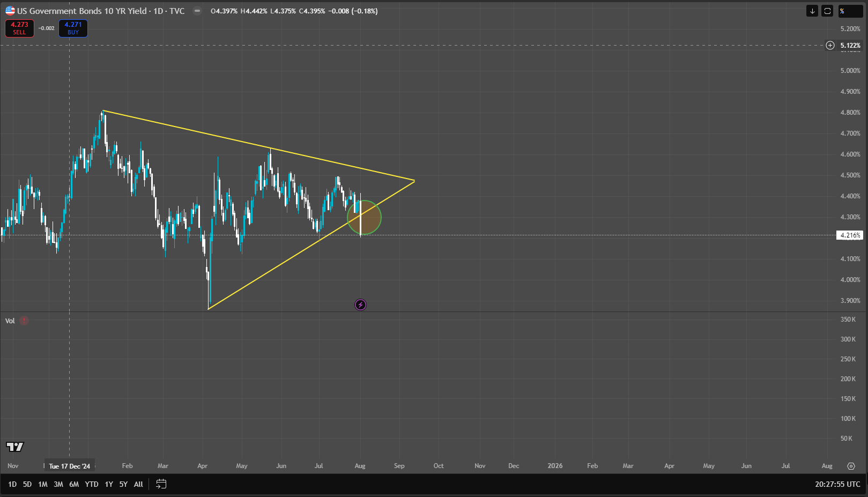
Task: Open the Go to date calendar icon
Action: pos(161,484)
